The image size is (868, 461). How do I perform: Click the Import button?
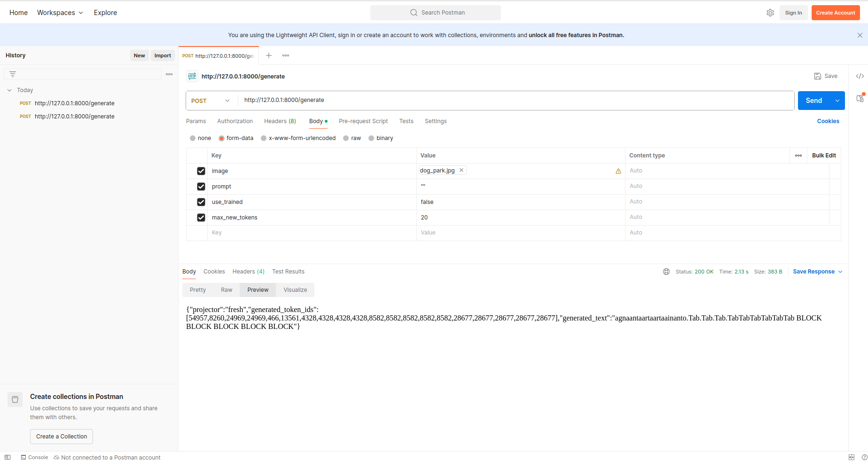click(163, 55)
